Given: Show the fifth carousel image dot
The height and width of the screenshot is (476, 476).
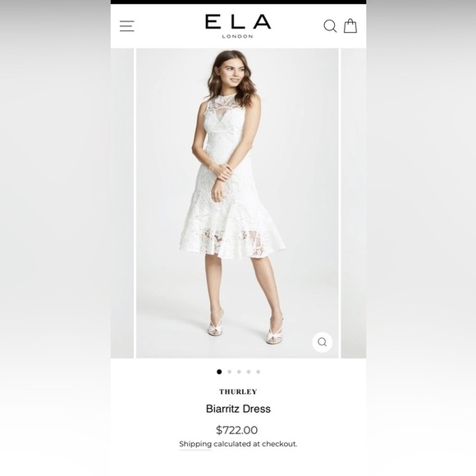Looking at the screenshot, I should 259,372.
